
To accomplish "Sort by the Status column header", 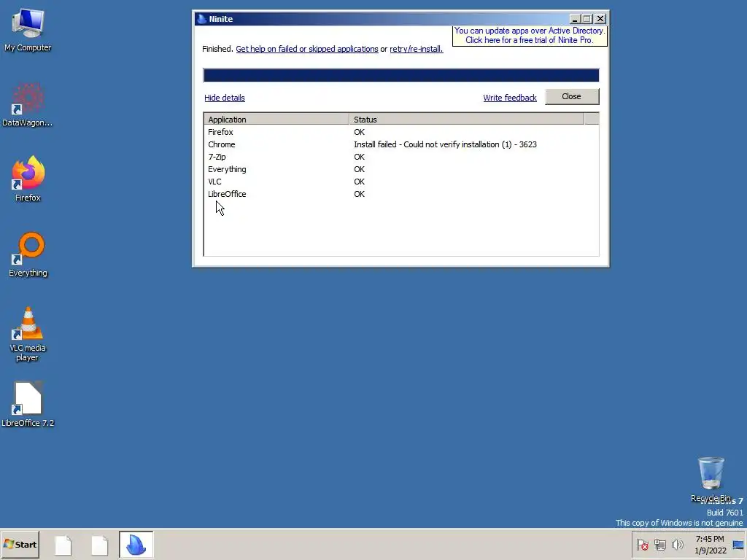I will point(466,120).
